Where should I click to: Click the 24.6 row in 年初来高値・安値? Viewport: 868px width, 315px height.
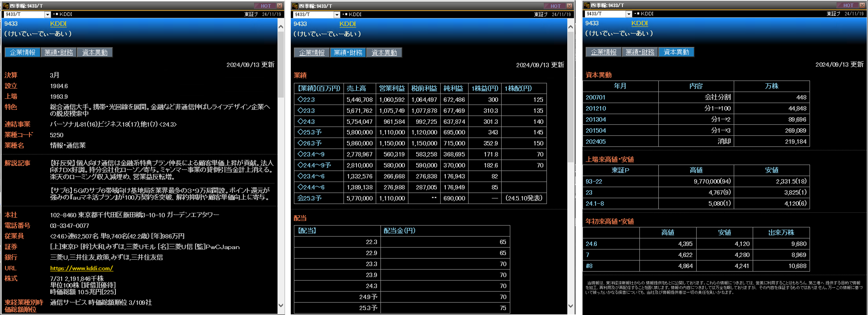[x=696, y=244]
